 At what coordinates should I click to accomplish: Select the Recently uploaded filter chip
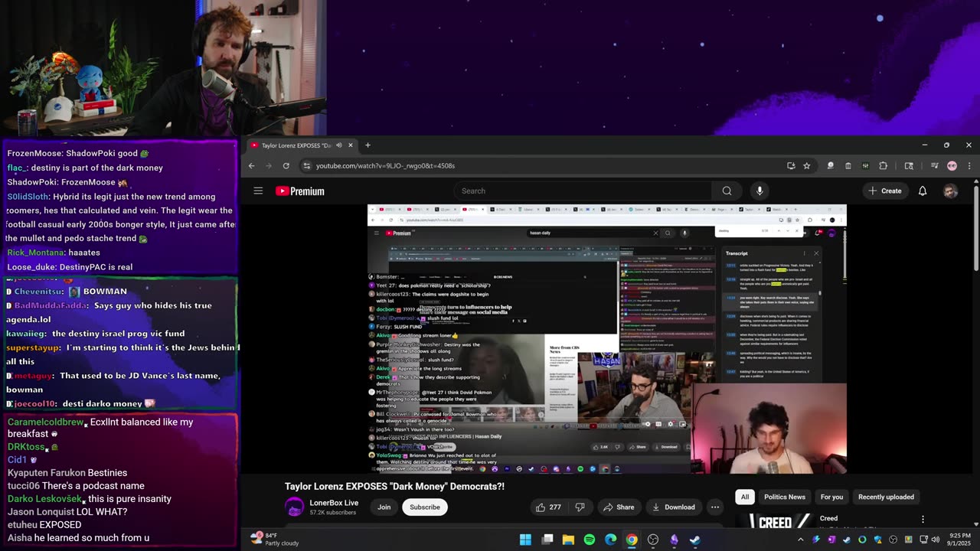click(x=886, y=497)
